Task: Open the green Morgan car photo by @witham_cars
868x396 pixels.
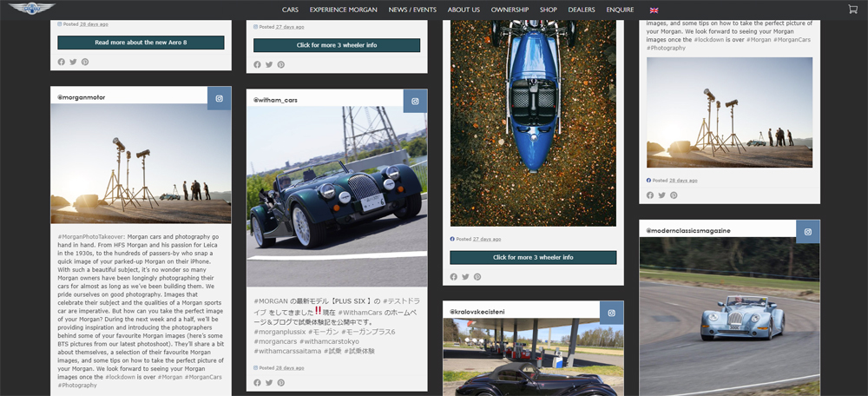Action: 337,196
